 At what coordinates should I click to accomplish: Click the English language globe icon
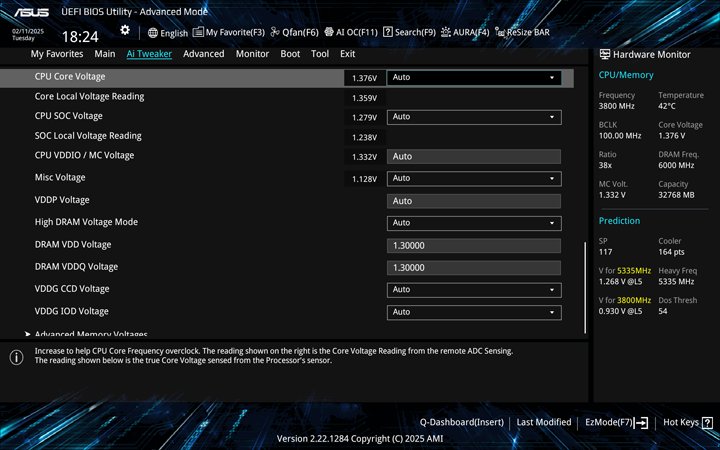click(153, 32)
